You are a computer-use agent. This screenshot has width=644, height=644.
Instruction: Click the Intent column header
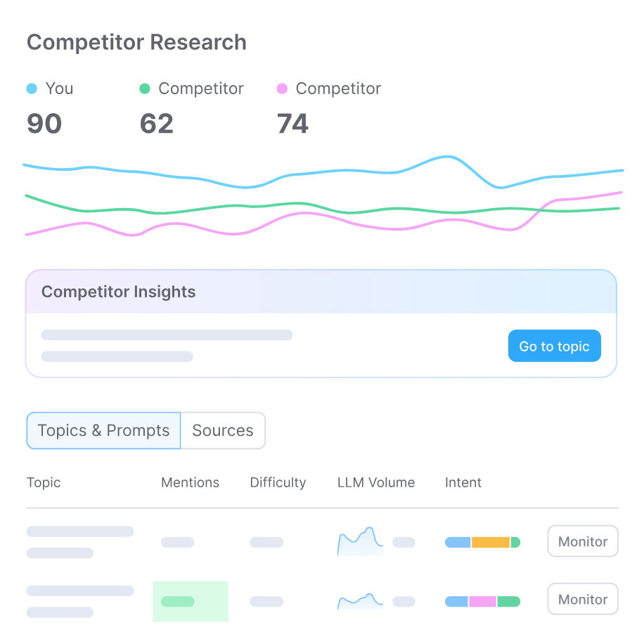[x=463, y=482]
